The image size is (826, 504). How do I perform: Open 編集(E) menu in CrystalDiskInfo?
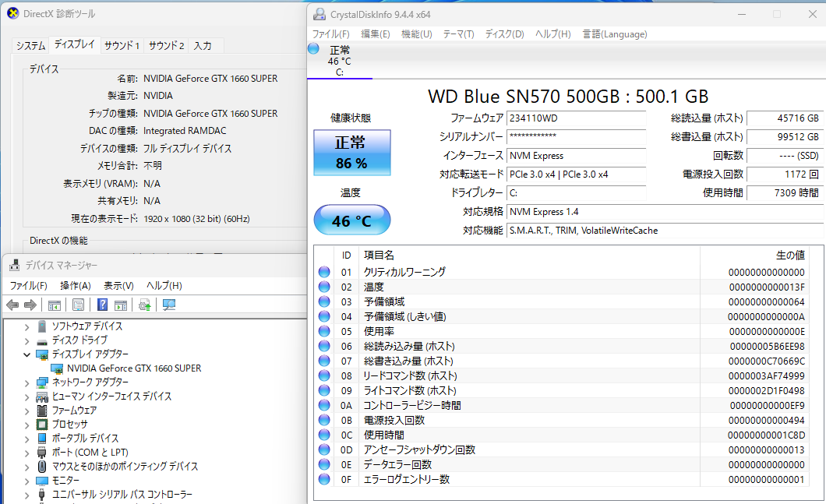375,34
